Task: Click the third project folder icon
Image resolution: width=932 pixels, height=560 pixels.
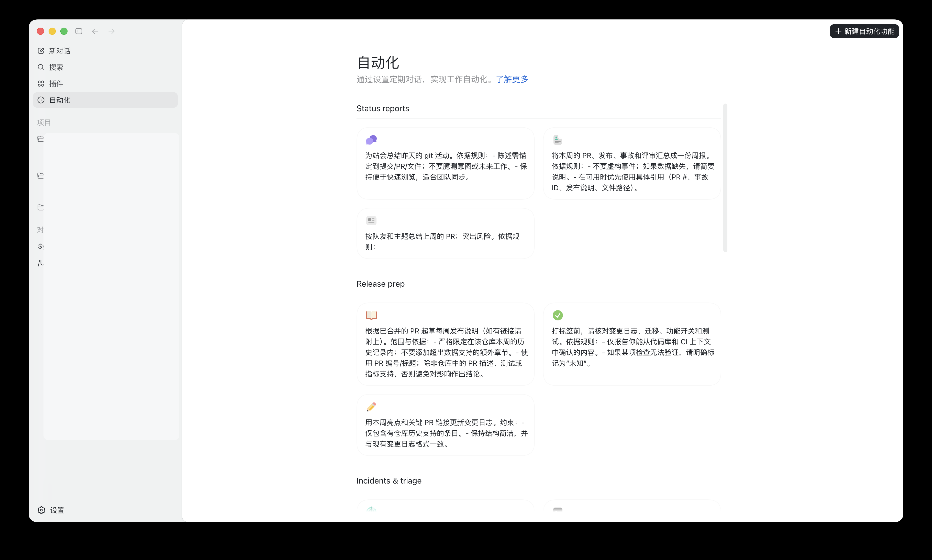Action: click(x=40, y=207)
